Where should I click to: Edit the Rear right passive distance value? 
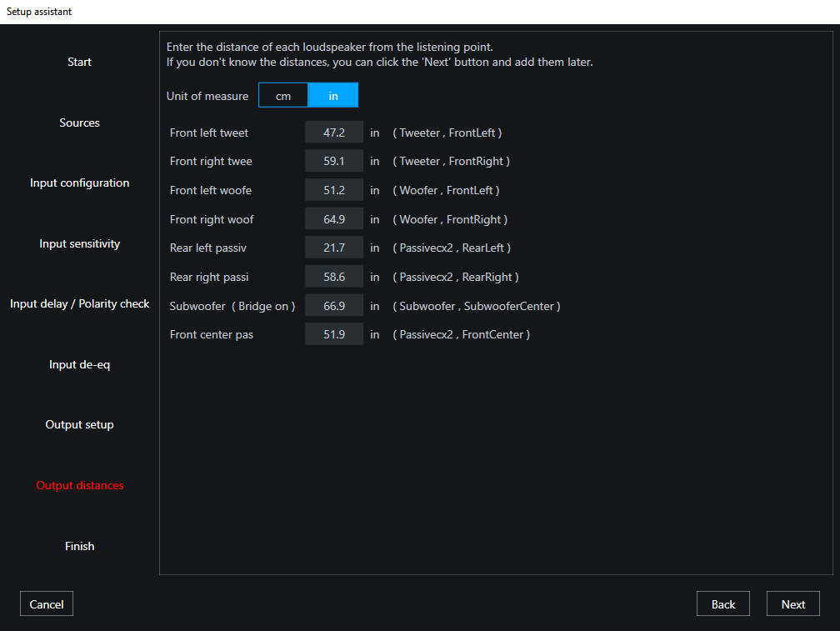[x=333, y=276]
